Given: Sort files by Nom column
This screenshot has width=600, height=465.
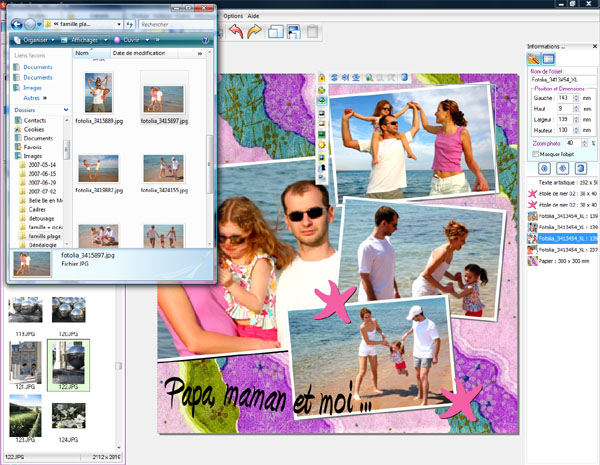Looking at the screenshot, I should [91, 53].
